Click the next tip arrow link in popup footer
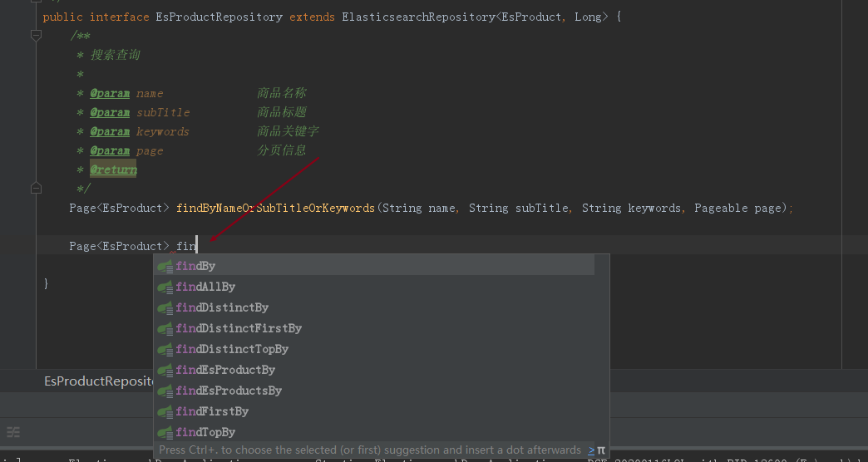Viewport: 868px width, 462px height. click(591, 450)
